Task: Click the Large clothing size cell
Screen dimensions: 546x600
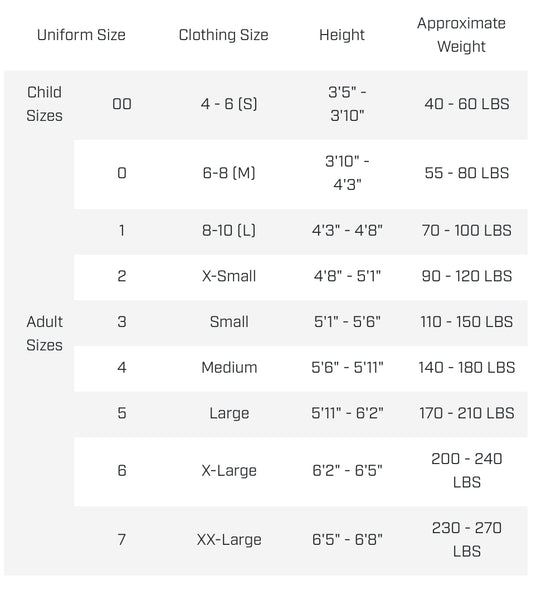Action: pos(229,414)
